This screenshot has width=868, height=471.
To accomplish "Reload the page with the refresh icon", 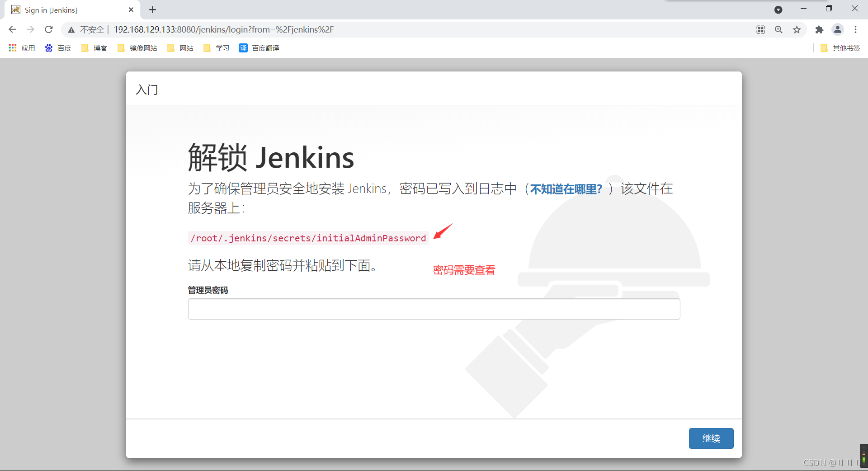I will [x=48, y=29].
